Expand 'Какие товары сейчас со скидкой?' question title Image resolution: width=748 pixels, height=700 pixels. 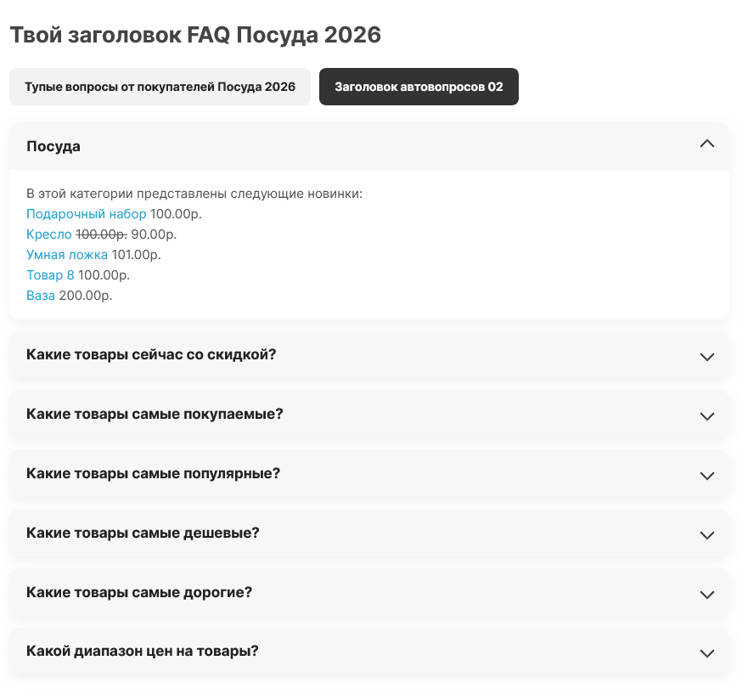coord(151,354)
